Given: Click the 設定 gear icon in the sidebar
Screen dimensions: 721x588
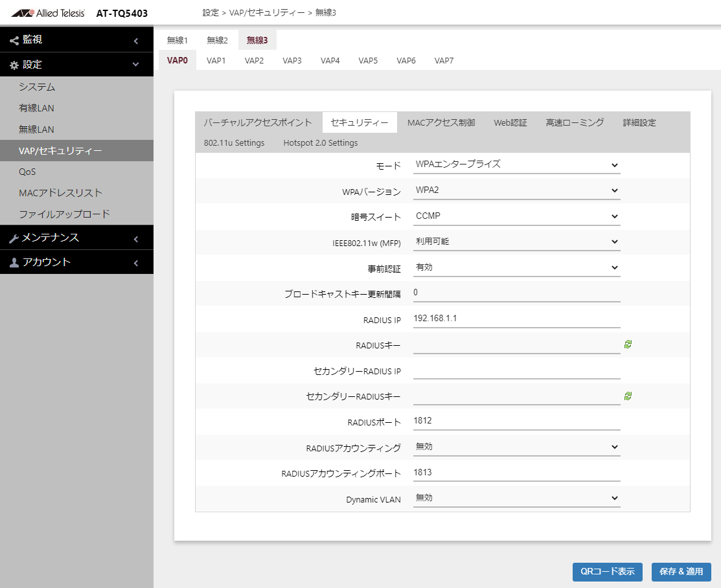Looking at the screenshot, I should coord(13,65).
